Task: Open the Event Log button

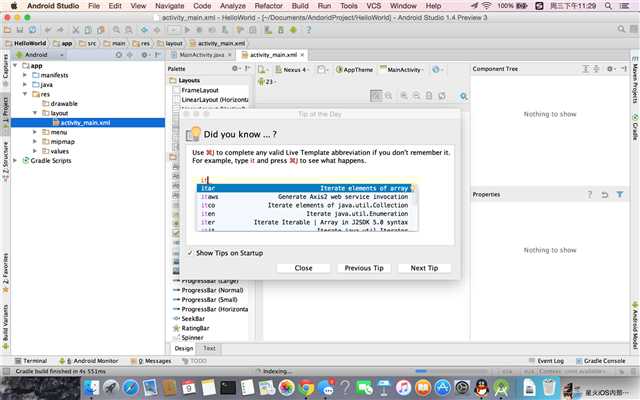Action: pyautogui.click(x=546, y=361)
